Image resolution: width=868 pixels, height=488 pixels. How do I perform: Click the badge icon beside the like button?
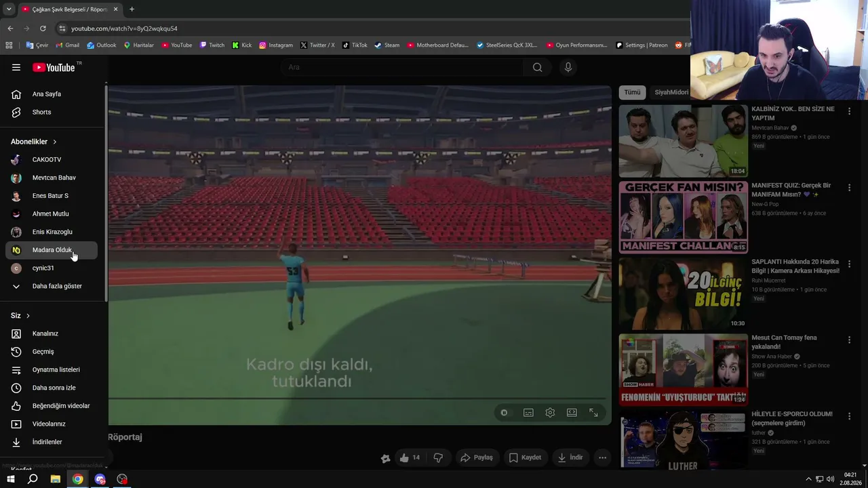coord(385,458)
